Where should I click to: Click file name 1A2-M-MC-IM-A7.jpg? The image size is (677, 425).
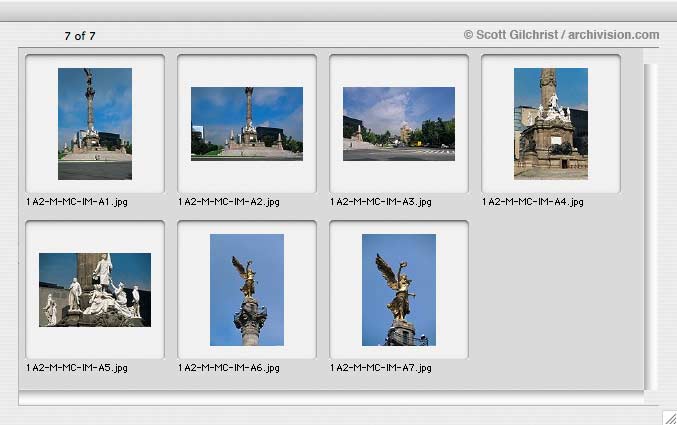pos(381,368)
